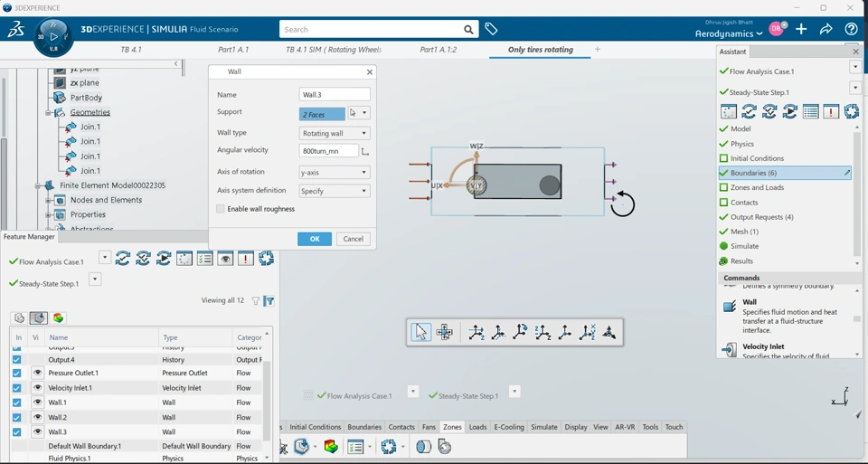Viewport: 868px width, 464px height.
Task: Toggle visibility eye for Pressure Outlet.1
Action: pyautogui.click(x=37, y=373)
